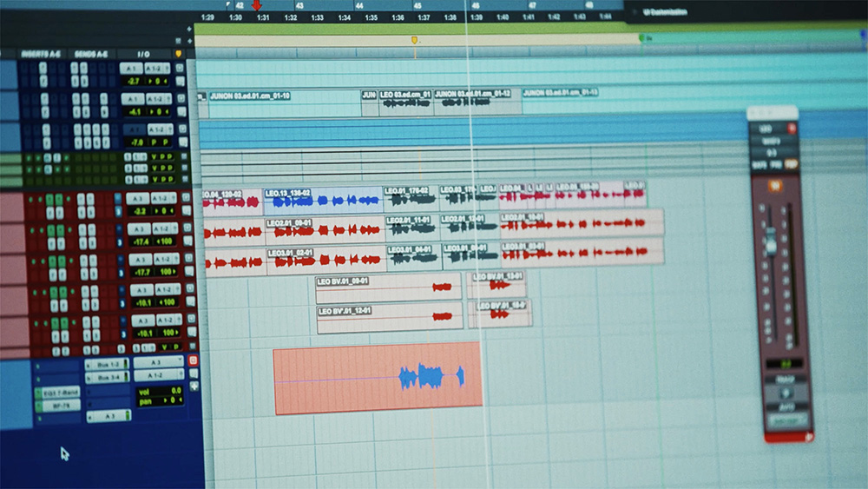Click the red record-enable icon on blue track
The width and height of the screenshot is (868, 489).
(x=194, y=360)
